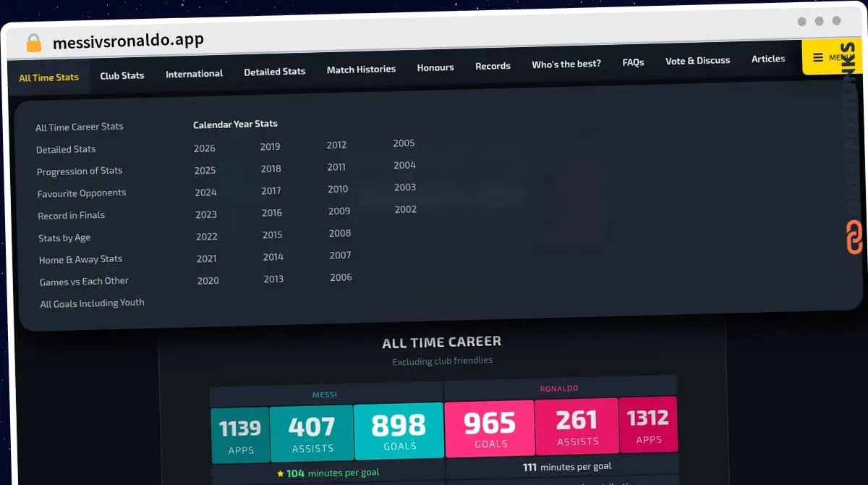Open Record in Finals link
868x485 pixels.
pos(72,216)
